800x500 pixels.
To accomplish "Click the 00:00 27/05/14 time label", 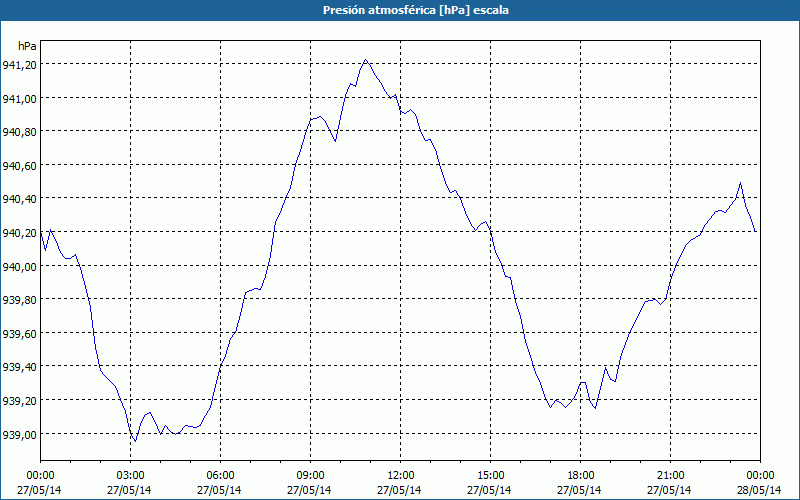I will [x=39, y=483].
